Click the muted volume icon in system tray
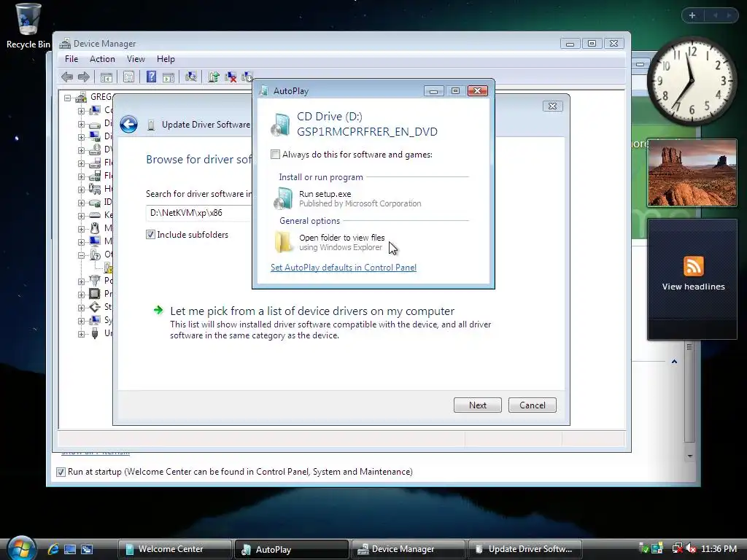Image resolution: width=747 pixels, height=560 pixels. [691, 548]
